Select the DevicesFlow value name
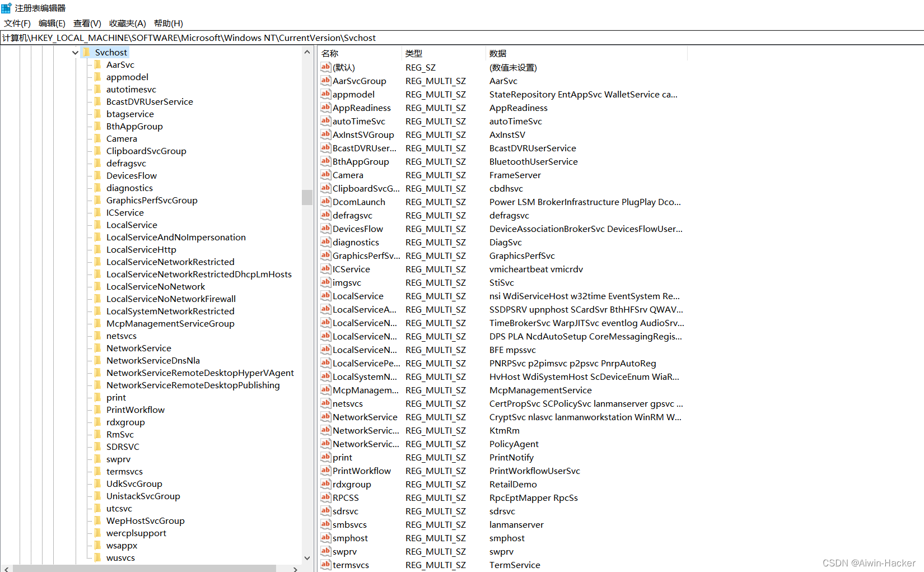This screenshot has width=924, height=572. pos(358,229)
